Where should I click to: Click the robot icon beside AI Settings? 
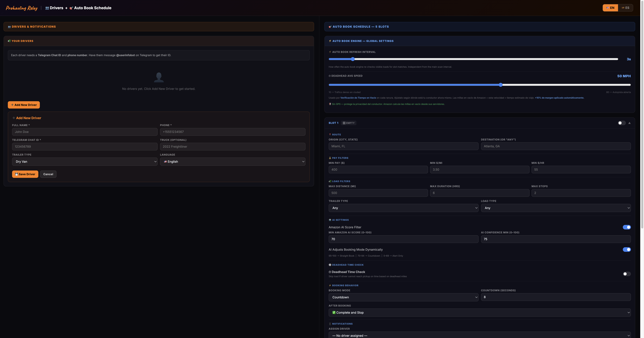click(x=330, y=220)
